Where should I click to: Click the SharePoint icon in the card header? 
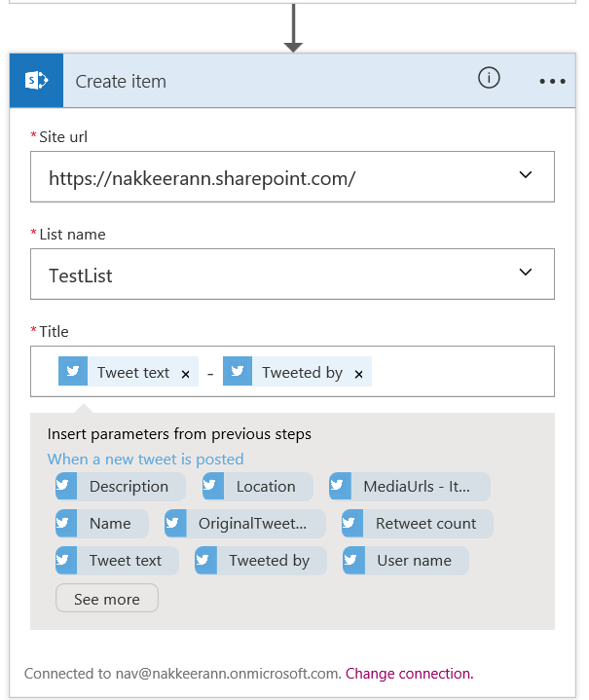(37, 81)
